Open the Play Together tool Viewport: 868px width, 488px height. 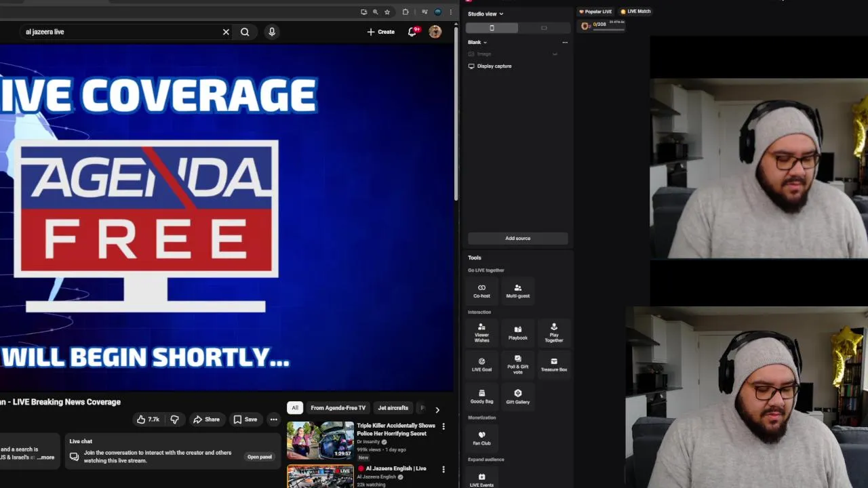554,333
